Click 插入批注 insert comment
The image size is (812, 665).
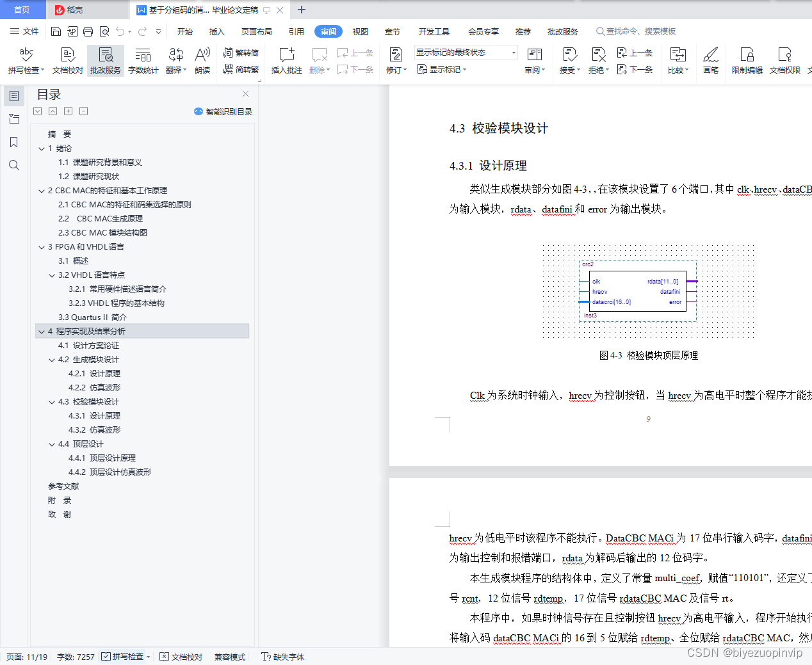(287, 61)
